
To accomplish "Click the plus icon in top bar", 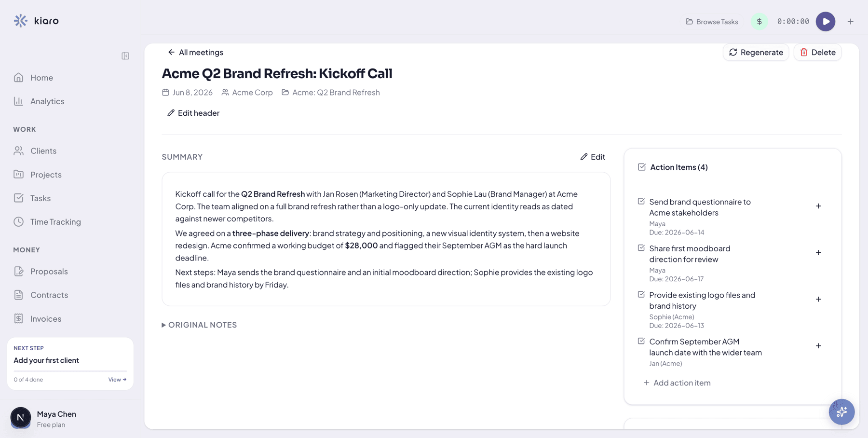I will [851, 22].
